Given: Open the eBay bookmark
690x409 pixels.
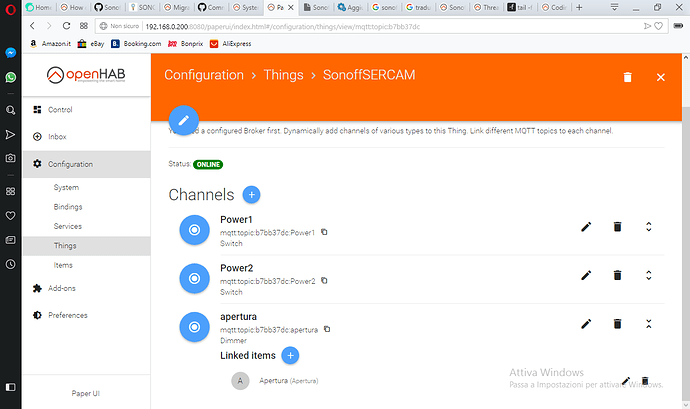Looking at the screenshot, I should coord(91,44).
